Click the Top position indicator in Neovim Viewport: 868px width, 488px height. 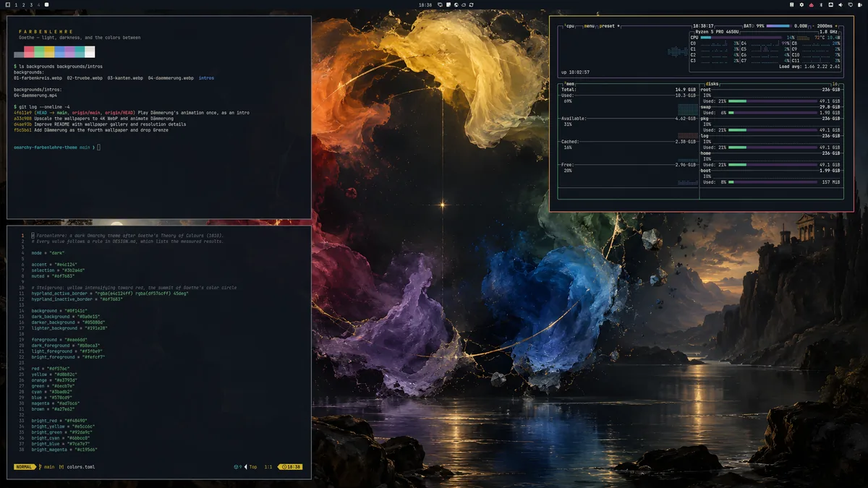[253, 467]
